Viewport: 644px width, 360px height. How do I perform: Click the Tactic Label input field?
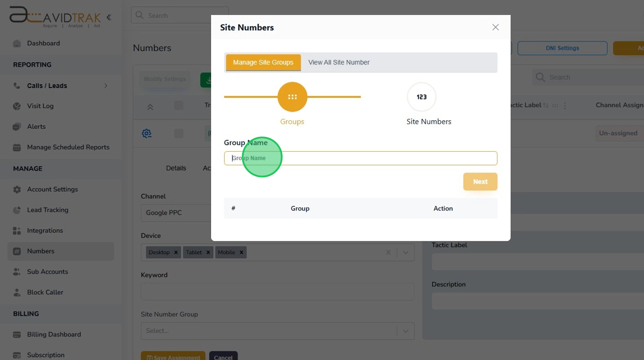(538, 261)
